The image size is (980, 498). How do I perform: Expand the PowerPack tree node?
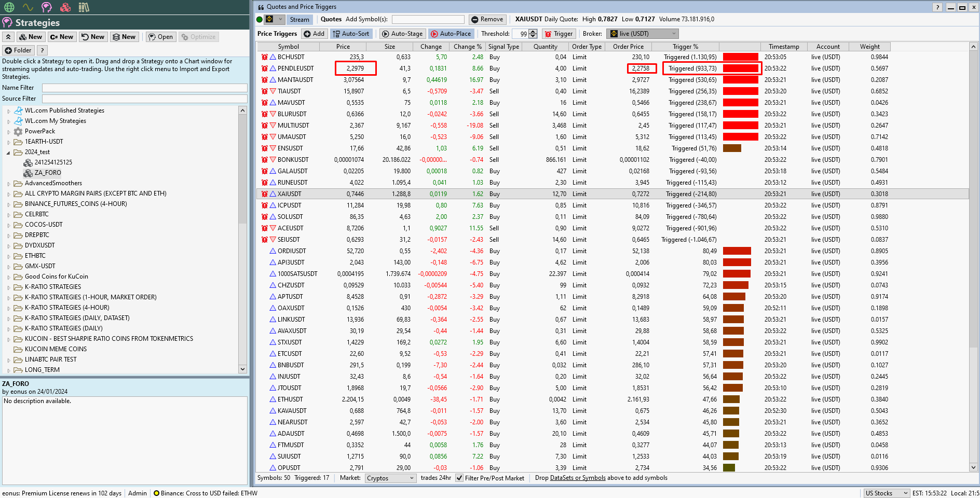[x=8, y=132]
